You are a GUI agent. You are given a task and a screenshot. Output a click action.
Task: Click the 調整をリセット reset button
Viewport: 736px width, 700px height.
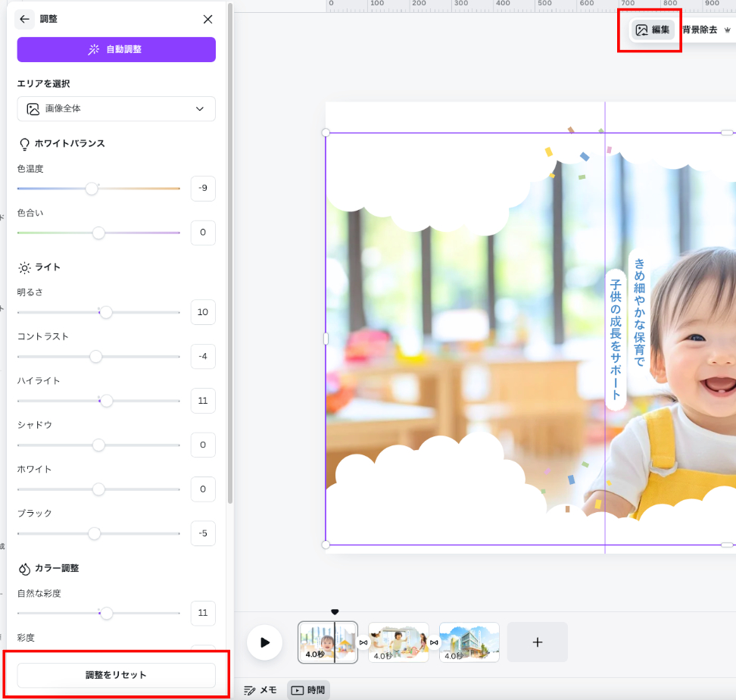[117, 675]
